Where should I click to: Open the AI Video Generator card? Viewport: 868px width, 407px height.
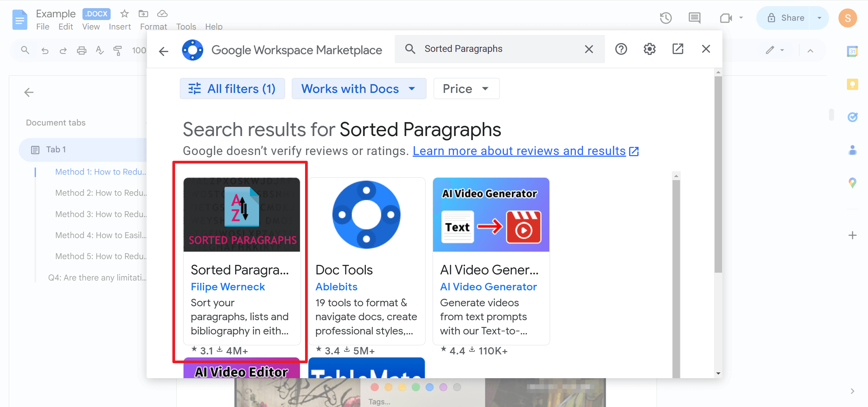pos(491,261)
